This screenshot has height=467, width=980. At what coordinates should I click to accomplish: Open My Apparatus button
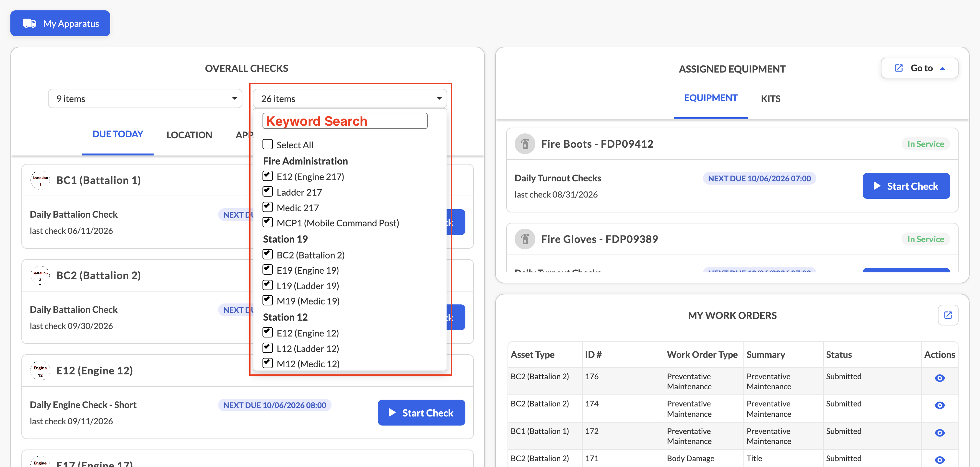point(60,24)
